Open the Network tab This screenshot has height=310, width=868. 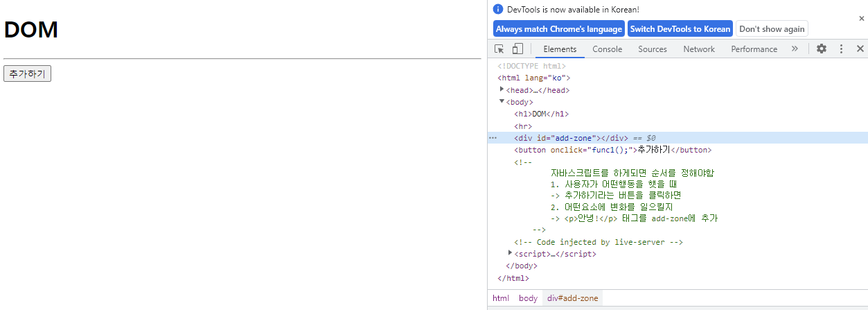click(699, 49)
